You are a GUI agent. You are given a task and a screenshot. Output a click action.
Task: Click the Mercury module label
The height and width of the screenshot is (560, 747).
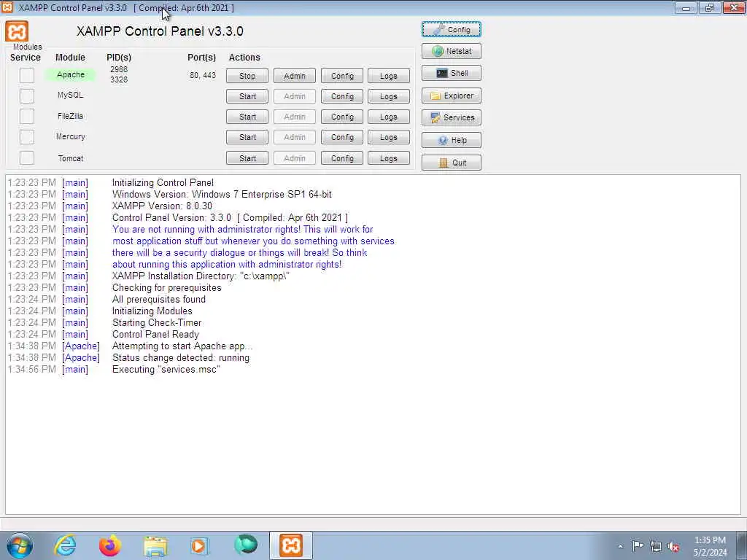point(71,136)
